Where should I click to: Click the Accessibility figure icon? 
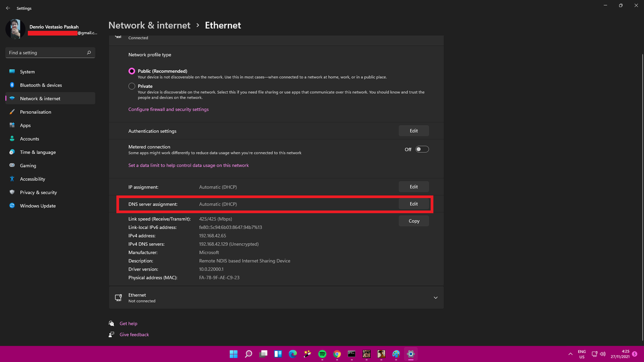pyautogui.click(x=12, y=179)
